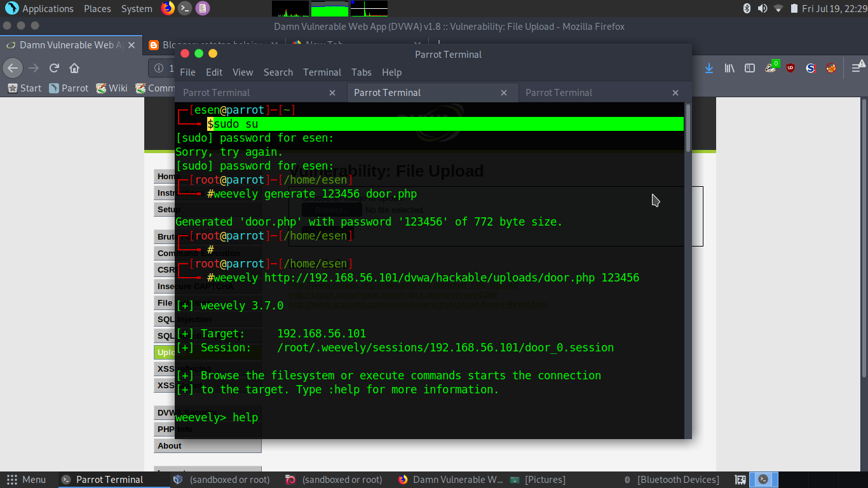
Task: Open the Parrot bookmark
Action: [69, 88]
